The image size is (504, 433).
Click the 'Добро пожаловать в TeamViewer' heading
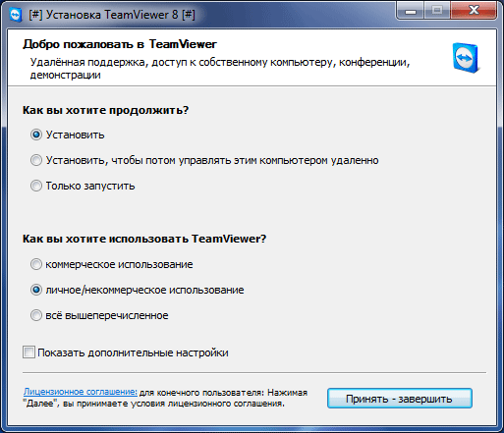click(x=120, y=44)
